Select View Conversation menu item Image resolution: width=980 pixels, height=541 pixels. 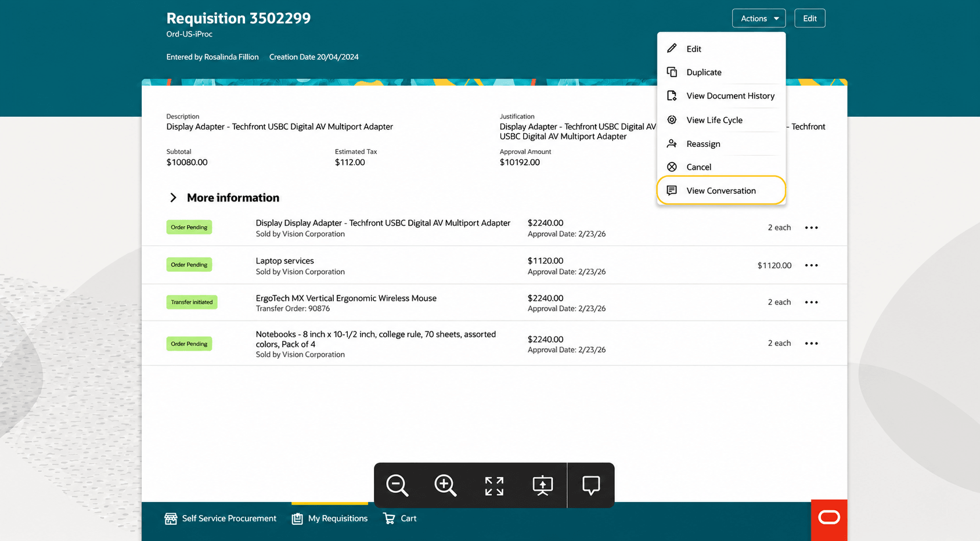[721, 190]
